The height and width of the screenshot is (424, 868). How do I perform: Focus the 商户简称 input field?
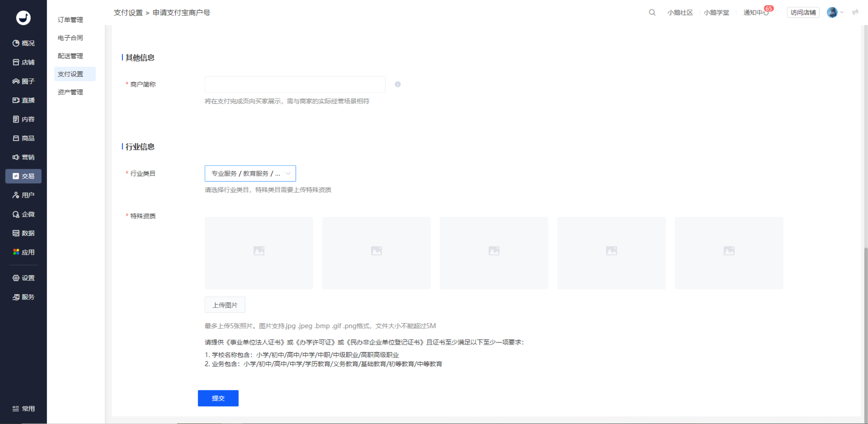[x=295, y=84]
